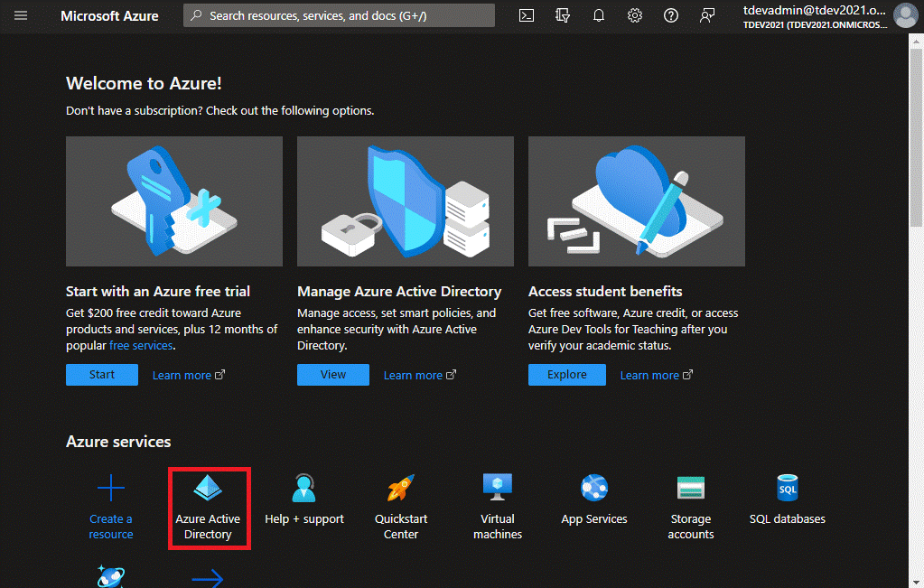Open portal settings gear
924x588 pixels.
[635, 15]
